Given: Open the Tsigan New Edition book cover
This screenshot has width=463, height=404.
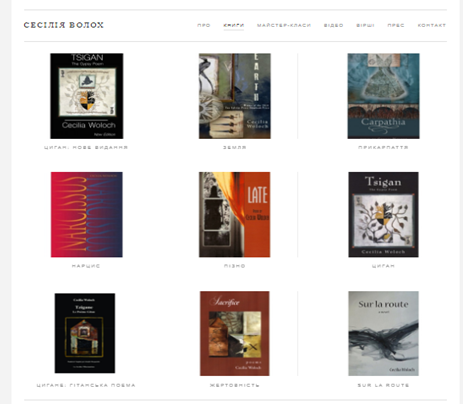Looking at the screenshot, I should [87, 96].
